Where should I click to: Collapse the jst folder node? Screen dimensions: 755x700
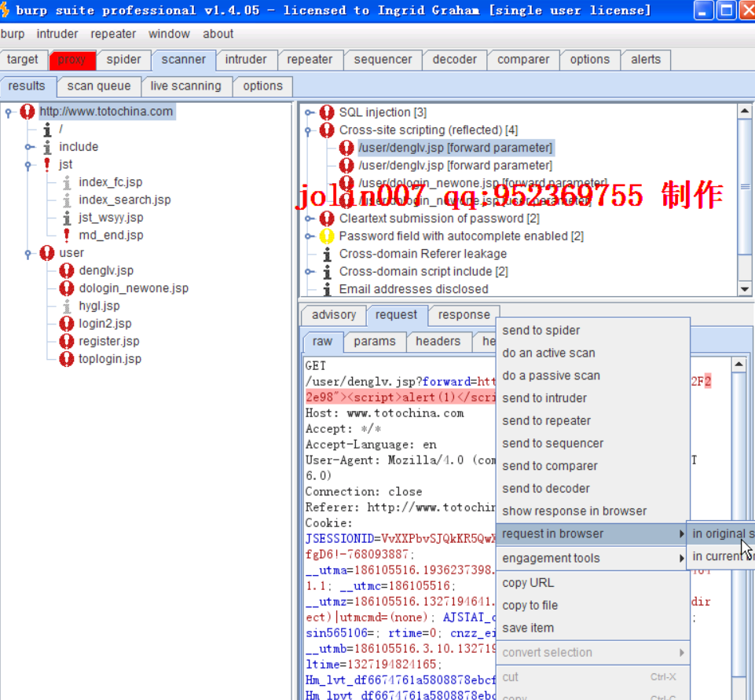click(28, 165)
